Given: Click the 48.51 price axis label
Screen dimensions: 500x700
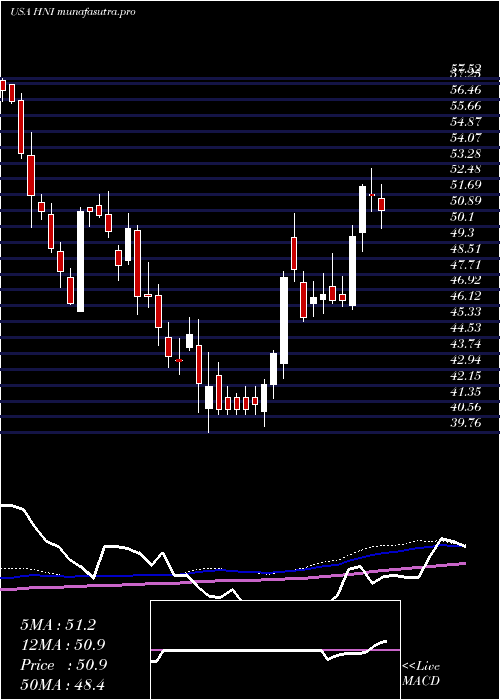Looking at the screenshot, I should tap(465, 249).
